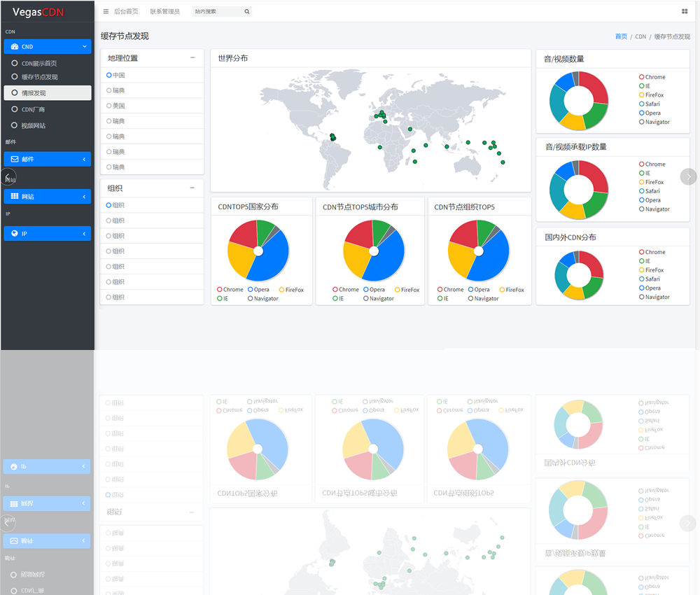The height and width of the screenshot is (595, 700).
Task: Go to 后台首页 link
Action: [x=126, y=12]
